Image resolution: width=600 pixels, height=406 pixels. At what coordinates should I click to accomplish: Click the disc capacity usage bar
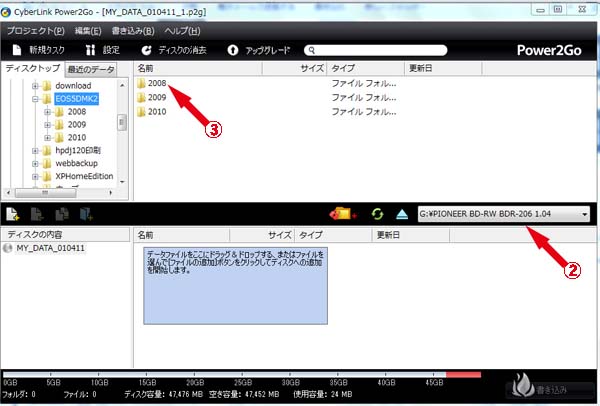242,374
